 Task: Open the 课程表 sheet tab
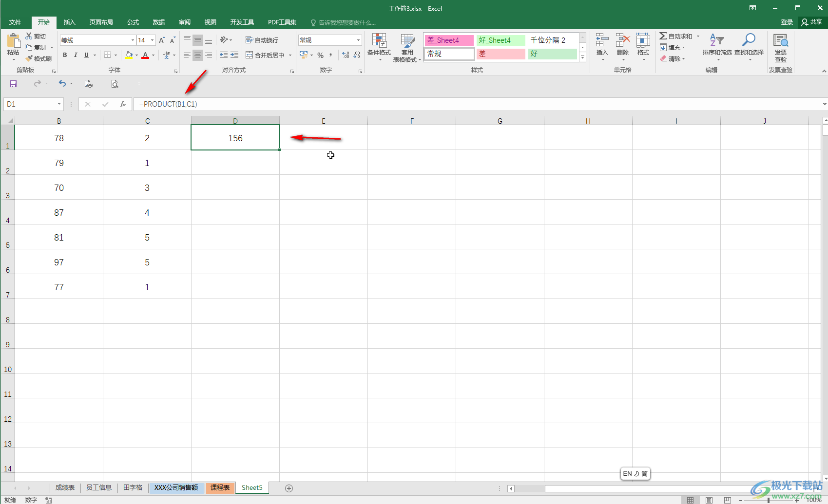click(220, 487)
